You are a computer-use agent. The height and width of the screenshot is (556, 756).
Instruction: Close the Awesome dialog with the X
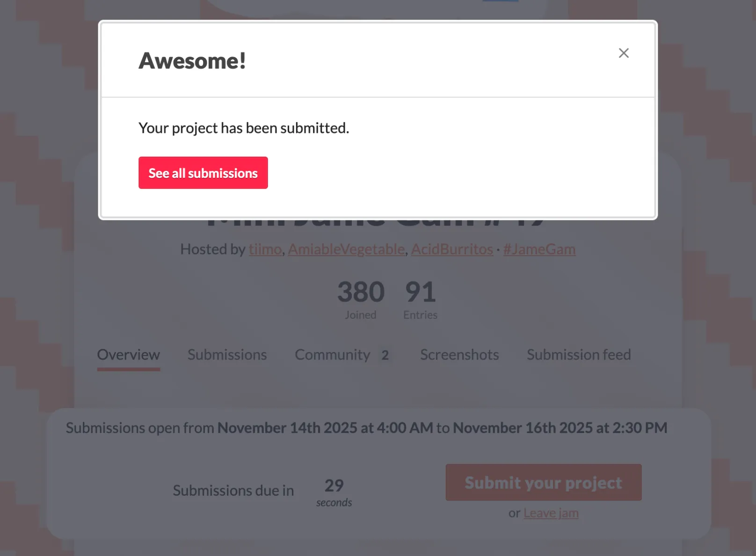pyautogui.click(x=624, y=53)
